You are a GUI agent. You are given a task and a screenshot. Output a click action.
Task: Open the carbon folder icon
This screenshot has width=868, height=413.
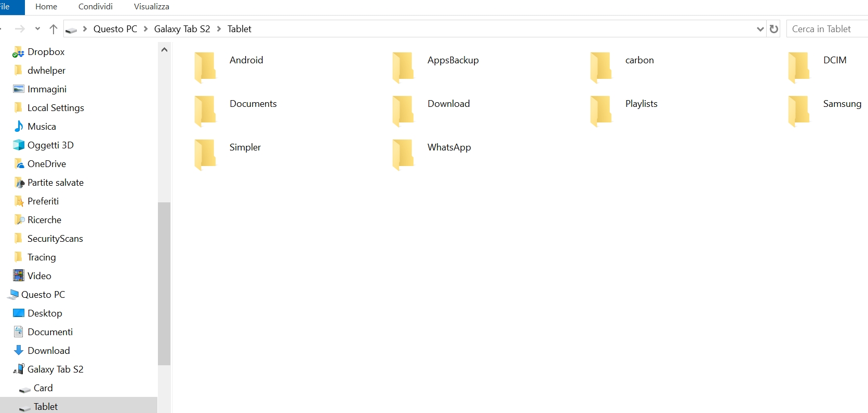point(601,67)
